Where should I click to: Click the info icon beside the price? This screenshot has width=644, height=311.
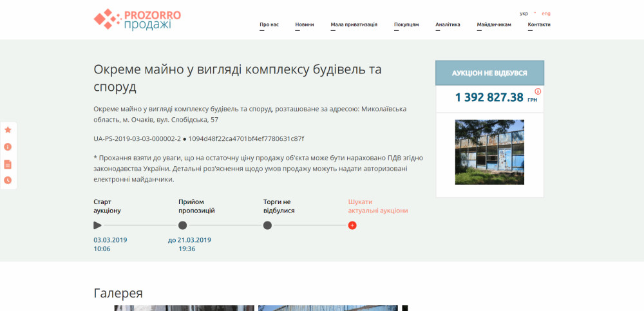click(x=538, y=91)
